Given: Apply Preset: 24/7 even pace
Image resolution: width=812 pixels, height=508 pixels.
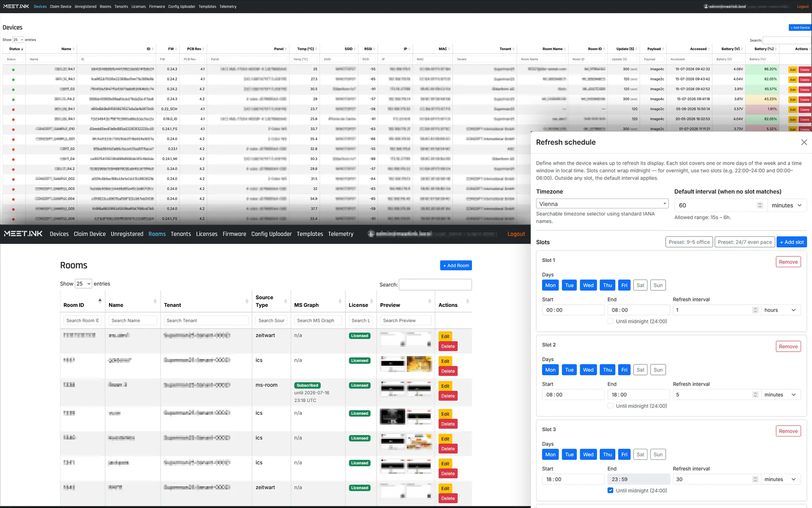Looking at the screenshot, I should 744,242.
